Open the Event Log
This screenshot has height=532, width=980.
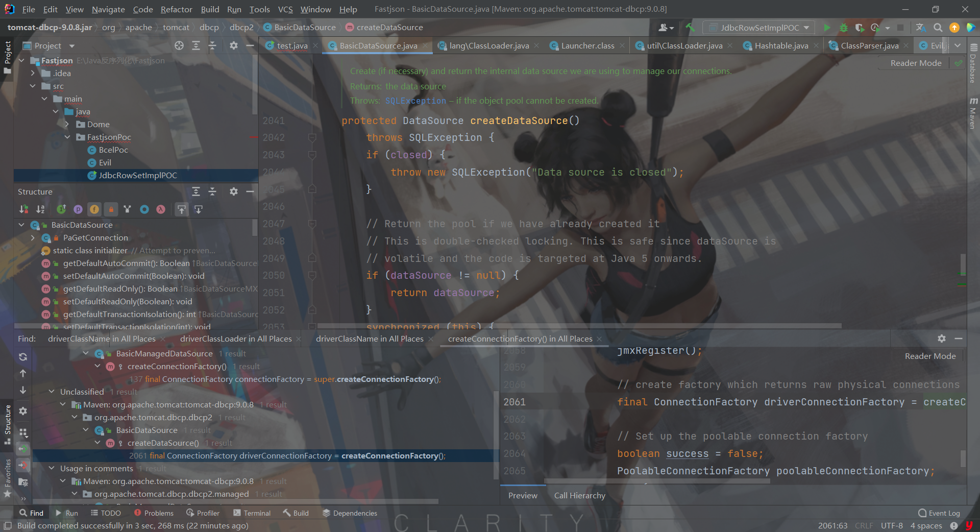tap(939, 513)
